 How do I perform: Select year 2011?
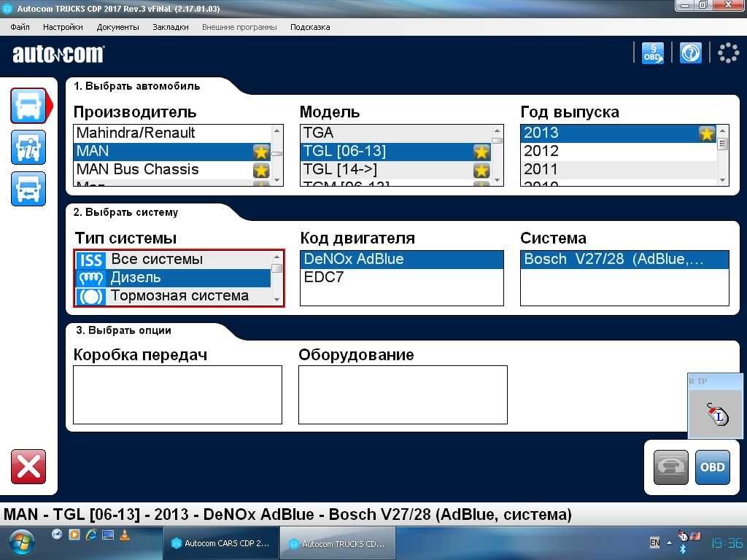click(x=619, y=169)
